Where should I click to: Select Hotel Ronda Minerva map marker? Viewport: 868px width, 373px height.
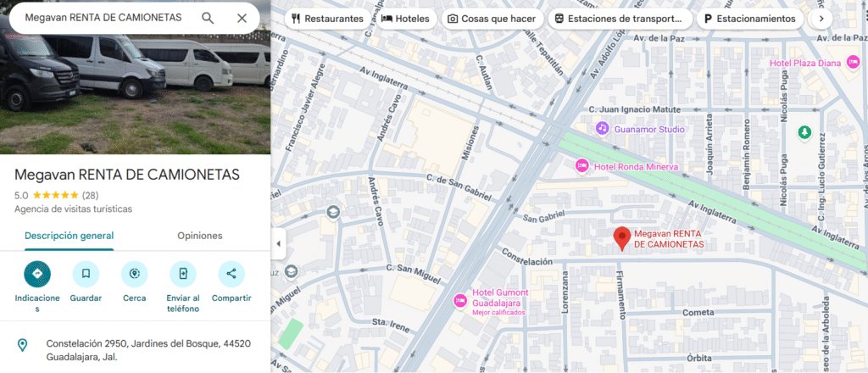click(x=581, y=165)
